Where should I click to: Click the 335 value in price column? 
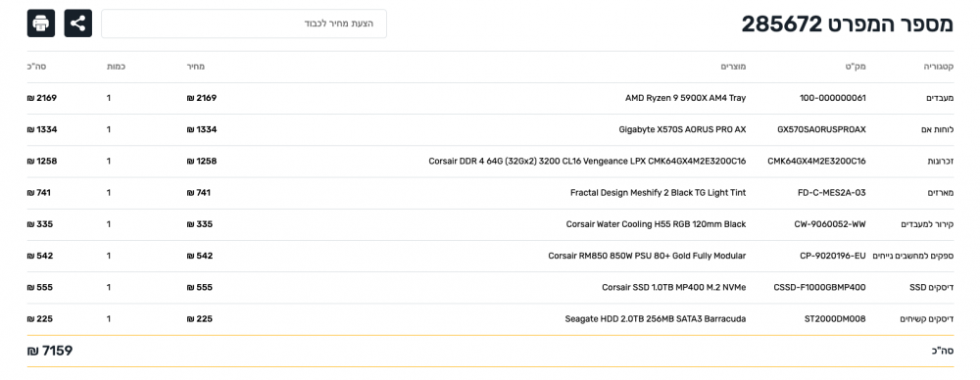(200, 224)
